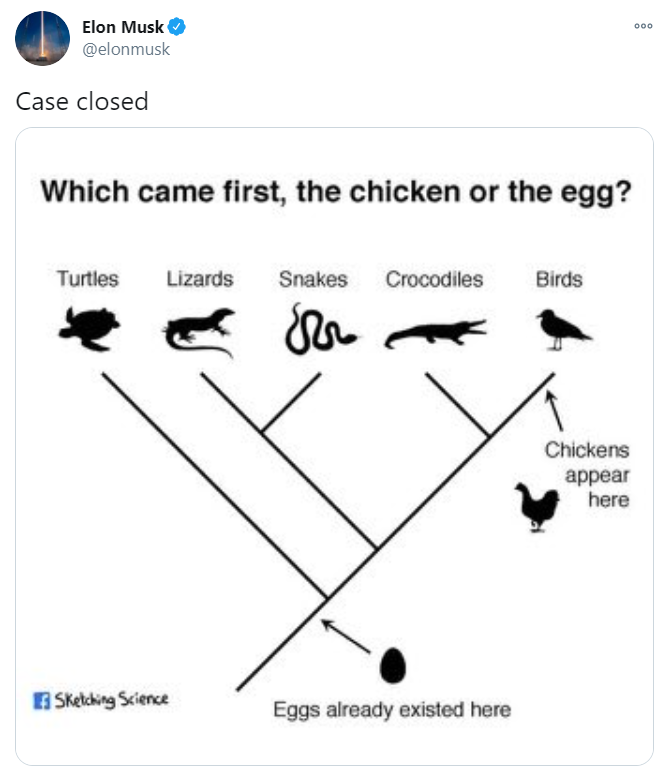Open the Elon Musk display name link
Image resolution: width=668 pixels, height=782 pixels.
[x=123, y=27]
